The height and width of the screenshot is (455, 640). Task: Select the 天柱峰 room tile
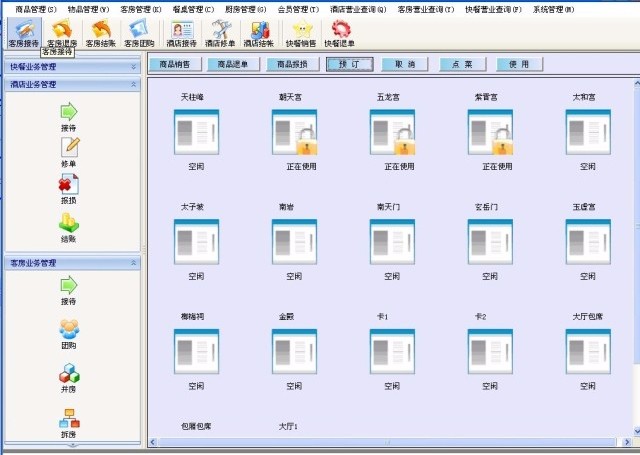(x=196, y=132)
